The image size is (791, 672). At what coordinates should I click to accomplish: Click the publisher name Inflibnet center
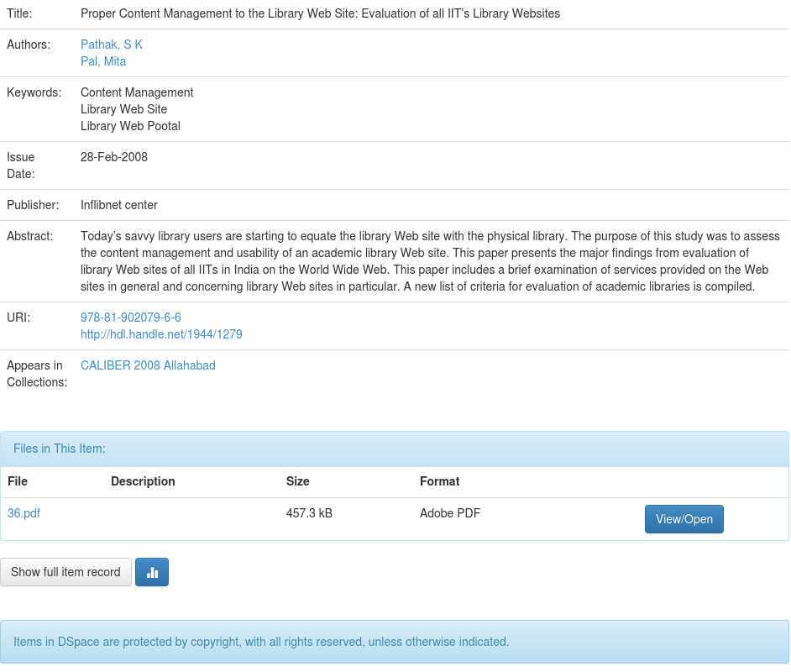pyautogui.click(x=119, y=205)
